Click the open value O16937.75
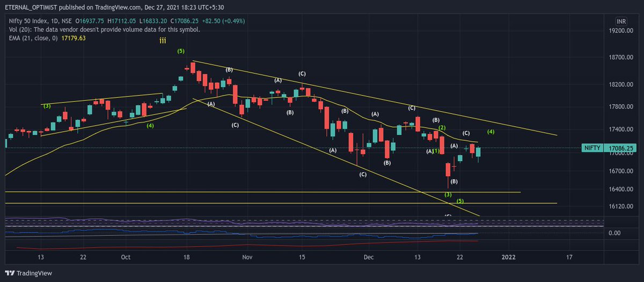The width and height of the screenshot is (644, 282). (x=90, y=21)
